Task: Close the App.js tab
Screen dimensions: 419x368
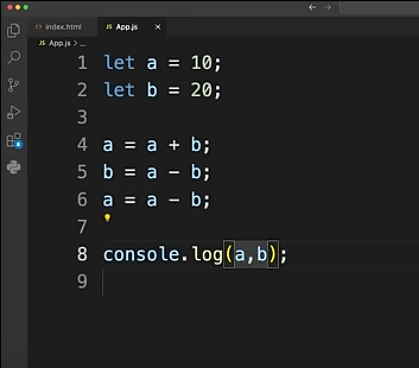Action: (158, 27)
